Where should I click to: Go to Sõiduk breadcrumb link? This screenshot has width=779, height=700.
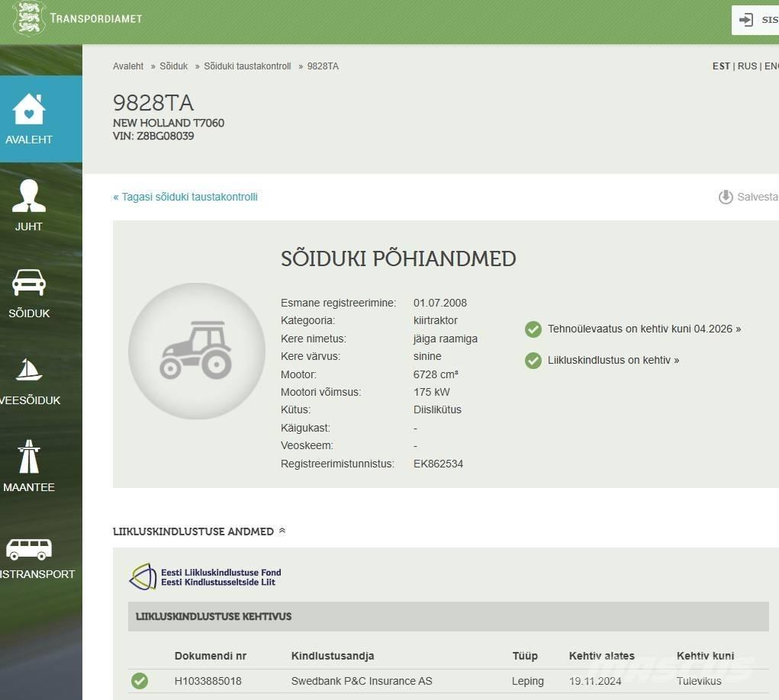(x=173, y=66)
